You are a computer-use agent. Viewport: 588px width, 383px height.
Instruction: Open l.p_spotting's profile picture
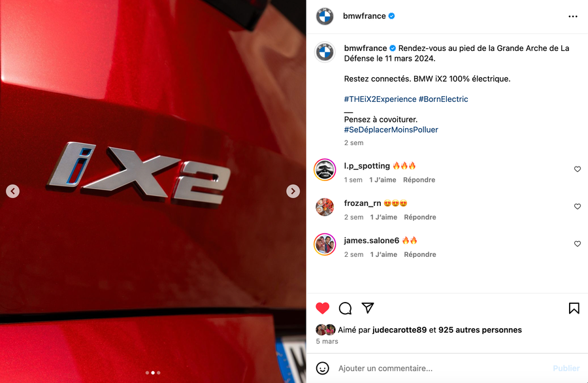tap(325, 169)
